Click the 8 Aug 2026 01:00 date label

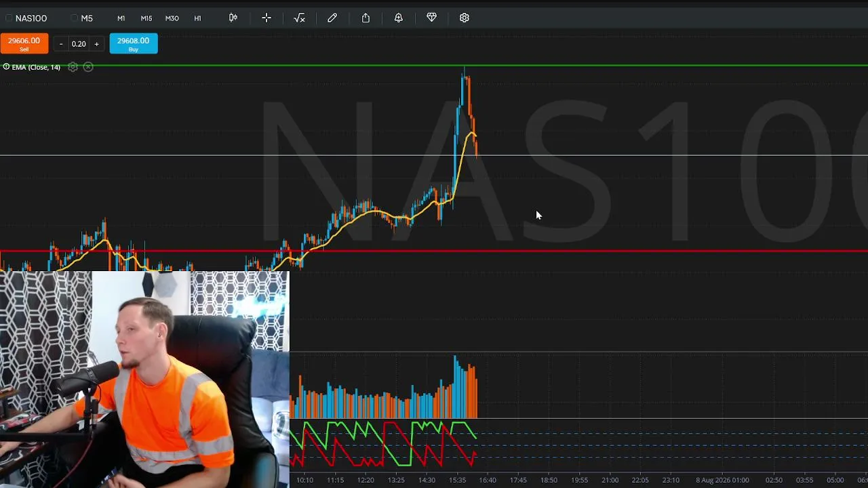point(722,480)
